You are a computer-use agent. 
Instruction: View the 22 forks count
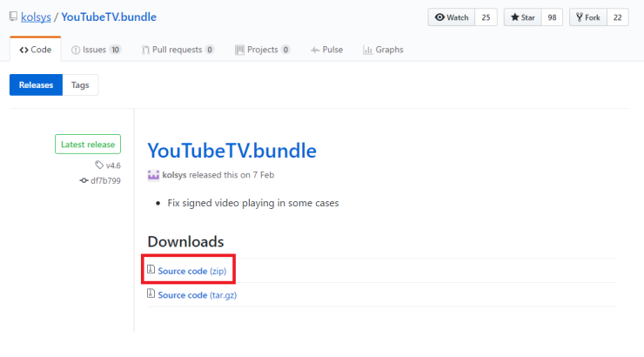point(618,17)
